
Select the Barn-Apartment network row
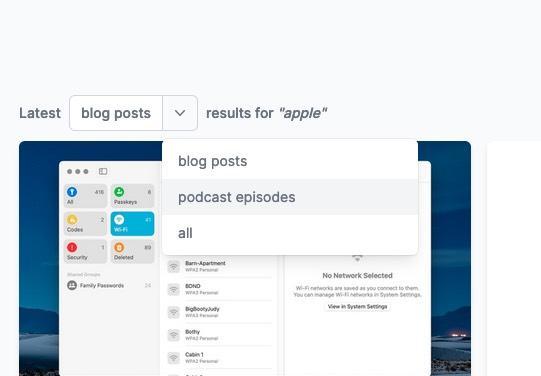[x=220, y=266]
